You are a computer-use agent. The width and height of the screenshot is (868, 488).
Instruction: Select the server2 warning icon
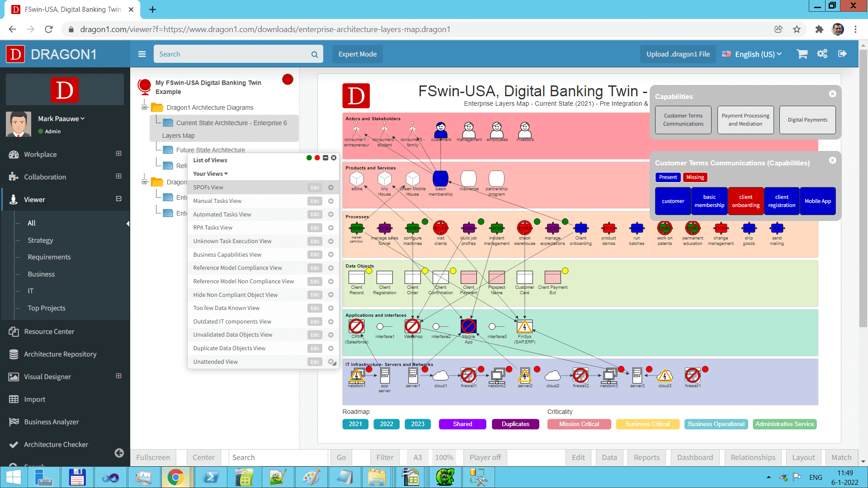coord(524,375)
